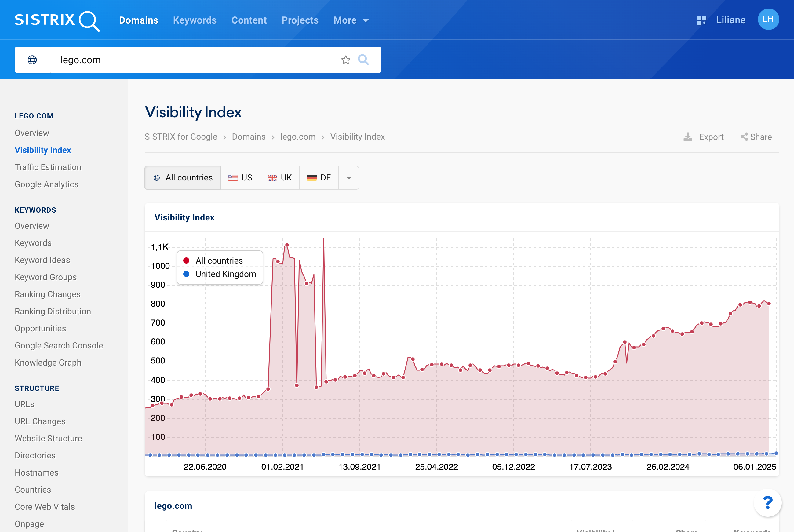Click the UK flag icon
This screenshot has width=794, height=532.
pyautogui.click(x=272, y=178)
